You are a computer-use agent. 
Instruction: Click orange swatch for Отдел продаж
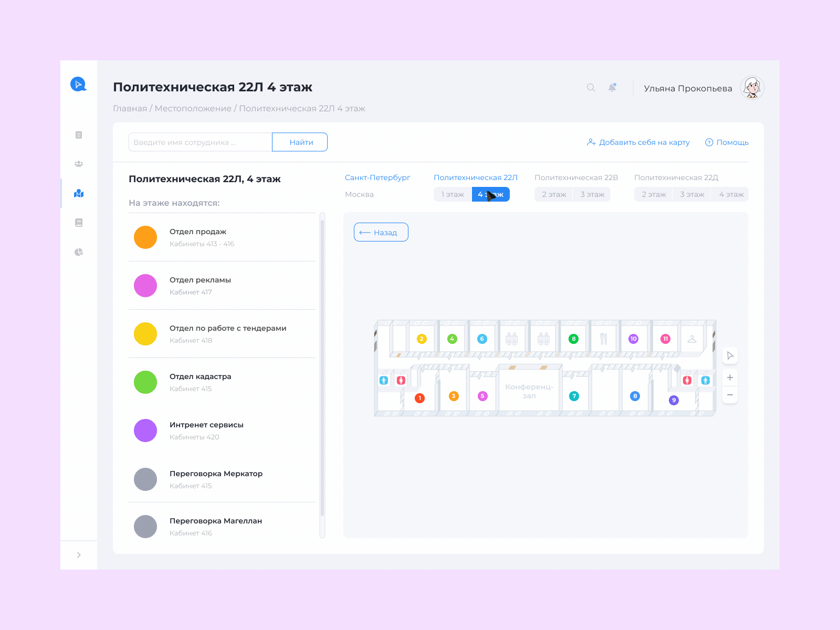(145, 237)
